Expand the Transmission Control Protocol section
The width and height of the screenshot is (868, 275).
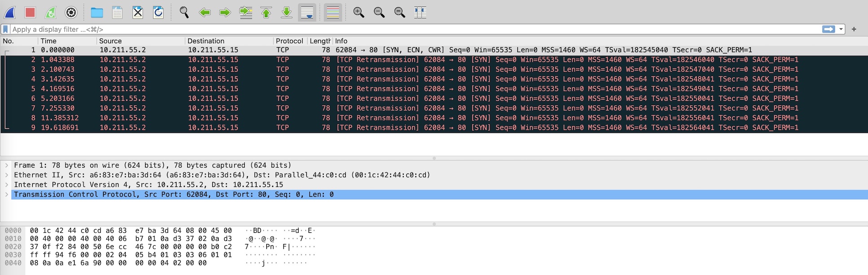7,195
